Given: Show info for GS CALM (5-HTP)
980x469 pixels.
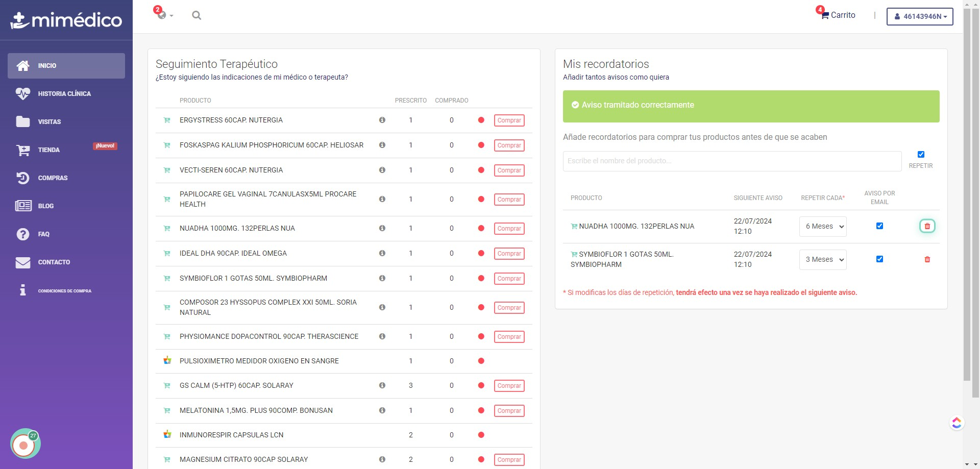Looking at the screenshot, I should coord(382,385).
